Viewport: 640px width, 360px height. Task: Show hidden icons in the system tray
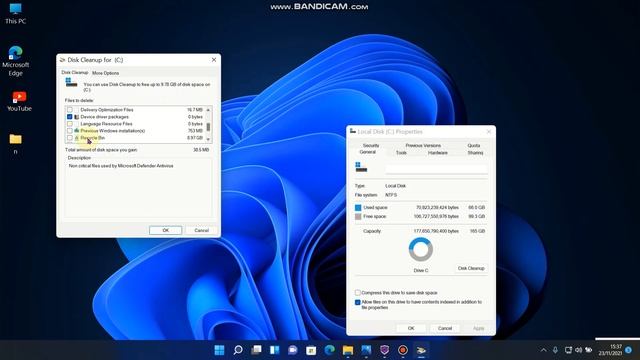pyautogui.click(x=543, y=350)
